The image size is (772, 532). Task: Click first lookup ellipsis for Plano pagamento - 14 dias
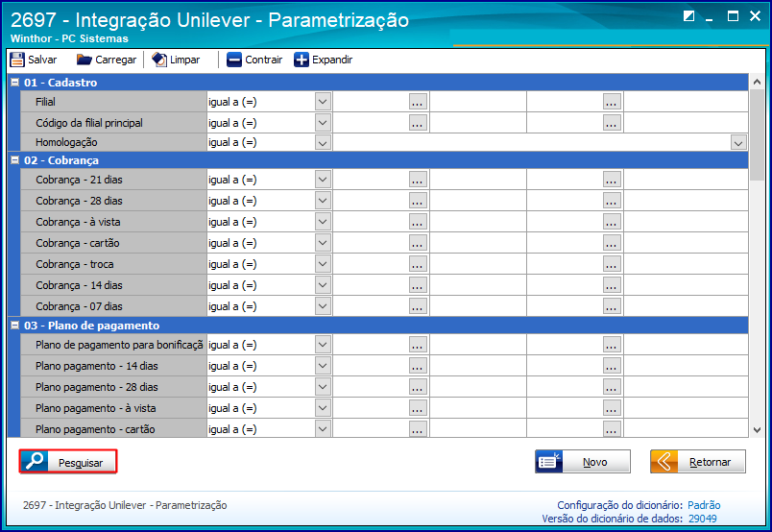[x=418, y=366]
